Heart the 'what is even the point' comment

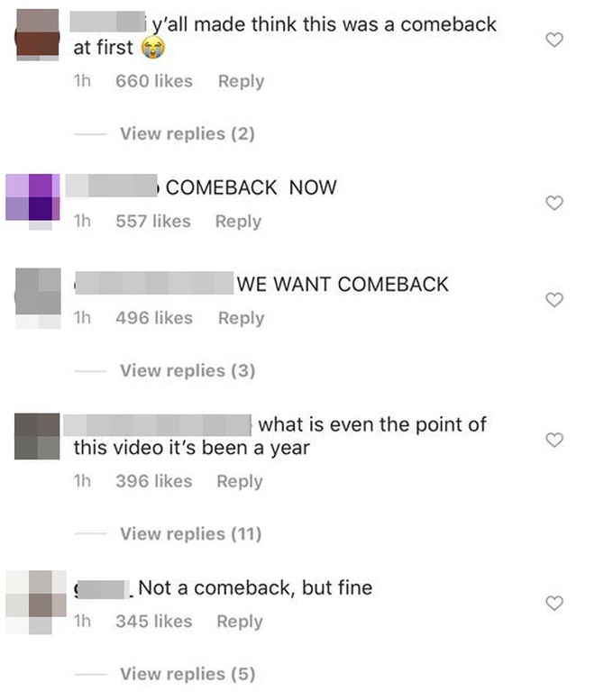click(x=554, y=440)
